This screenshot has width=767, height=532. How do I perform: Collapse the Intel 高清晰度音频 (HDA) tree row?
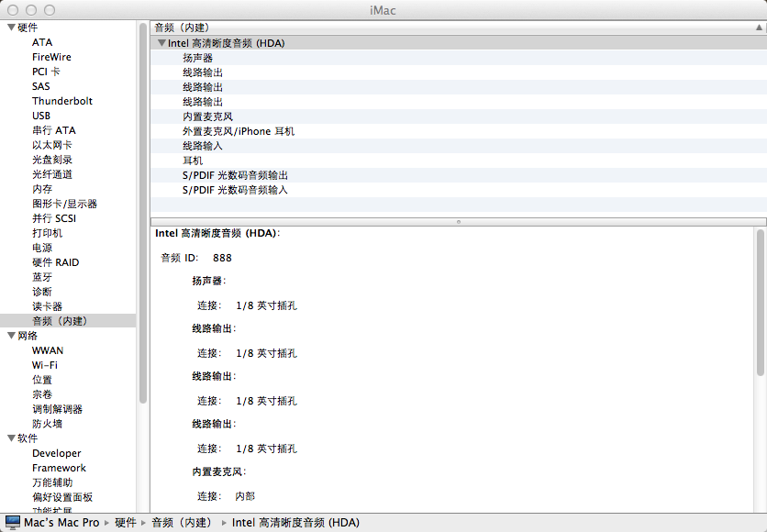(x=161, y=43)
